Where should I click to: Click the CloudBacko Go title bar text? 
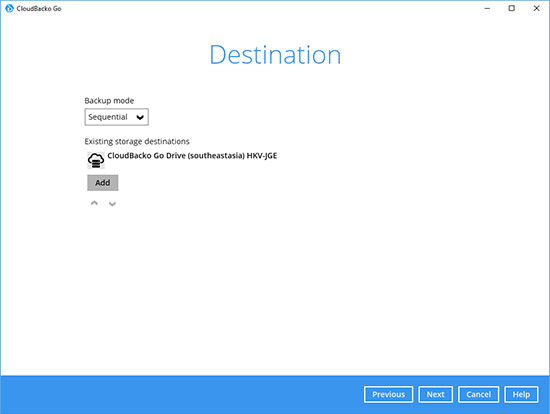coord(39,8)
